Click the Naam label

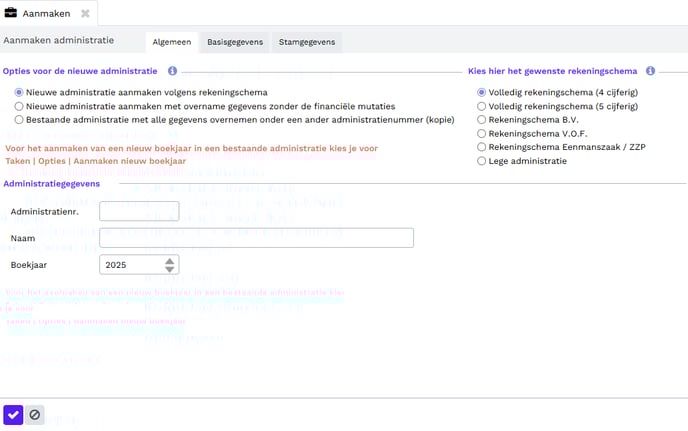point(23,238)
